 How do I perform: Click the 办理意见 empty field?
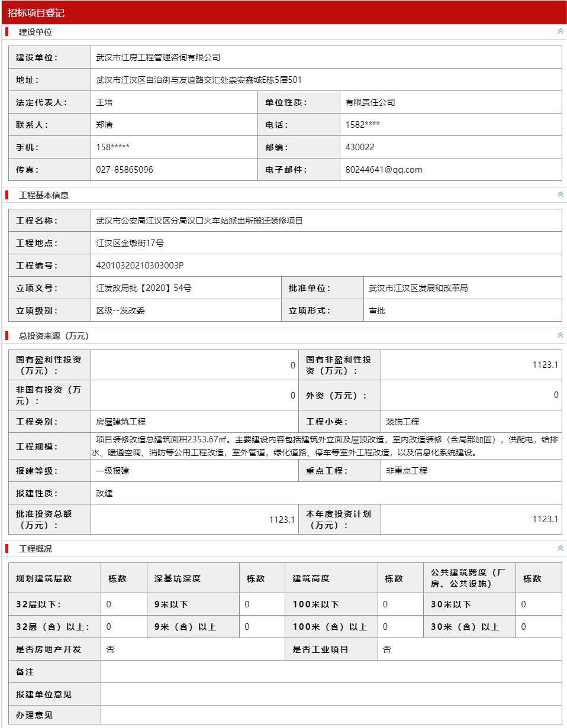click(330, 715)
